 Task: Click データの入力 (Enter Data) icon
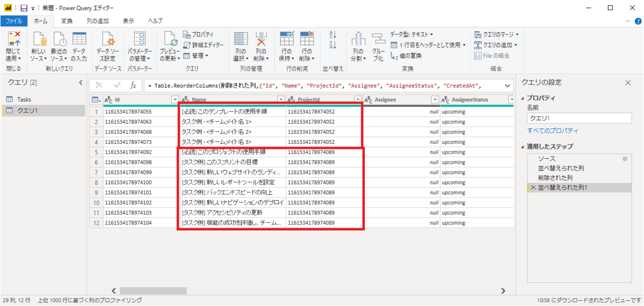point(79,39)
